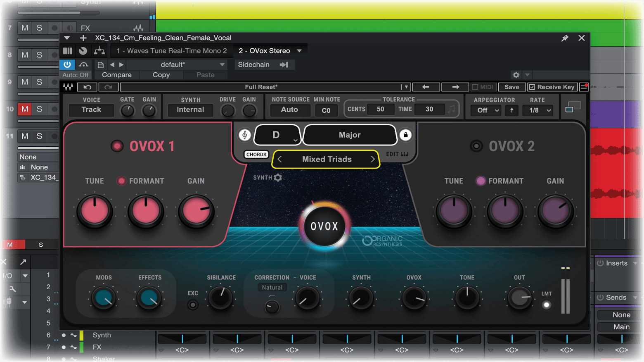Mute track 10 in DAW

click(25, 109)
